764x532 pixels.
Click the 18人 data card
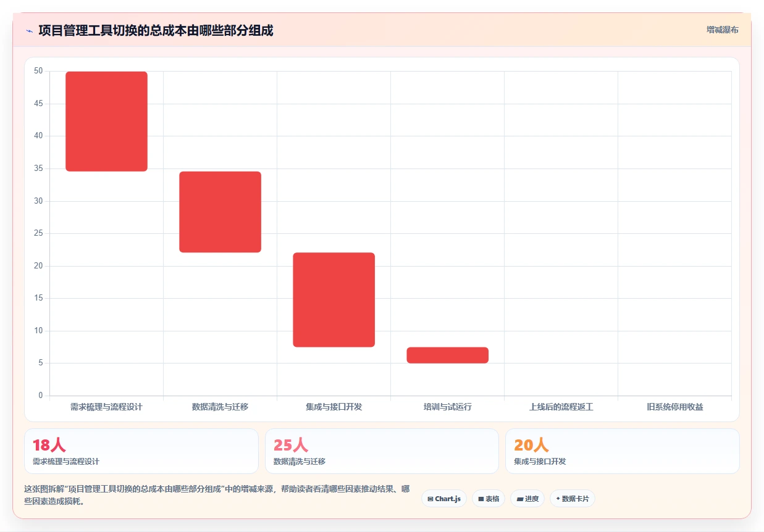click(141, 451)
